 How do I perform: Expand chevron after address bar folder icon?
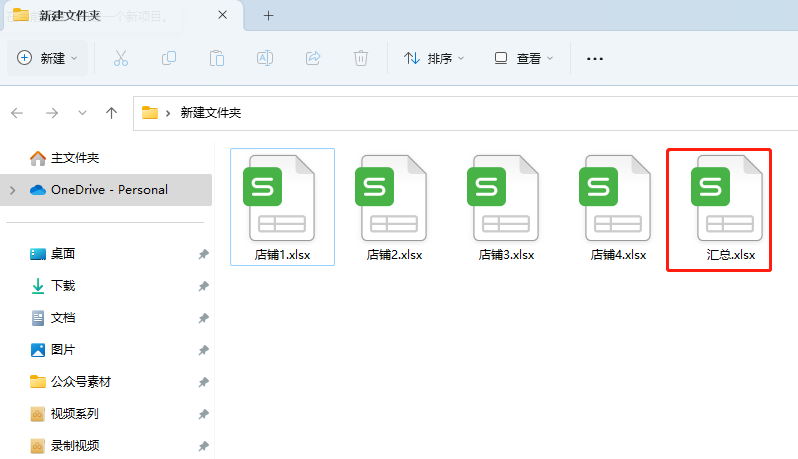168,113
